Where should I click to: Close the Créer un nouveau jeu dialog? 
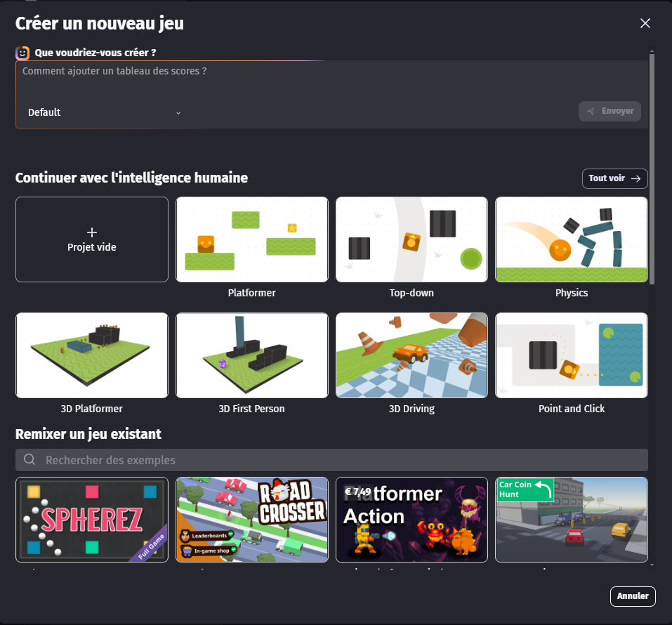(x=645, y=23)
